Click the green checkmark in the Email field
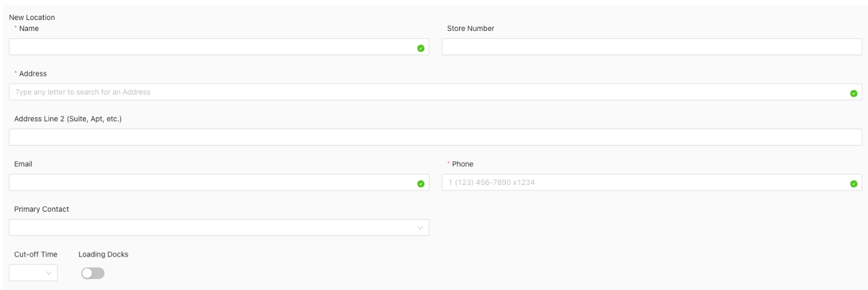This screenshot has height=290, width=868. 421,184
